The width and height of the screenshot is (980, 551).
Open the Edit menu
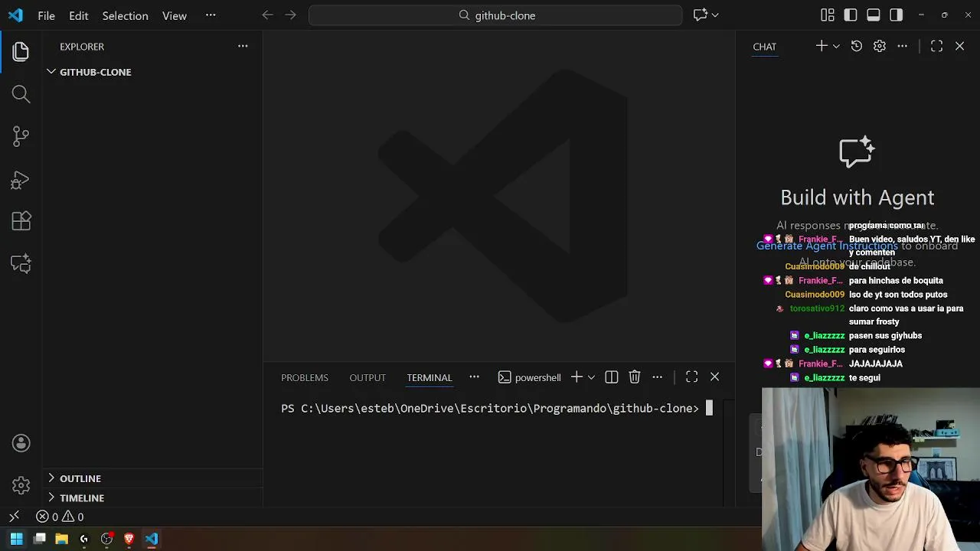(x=79, y=15)
